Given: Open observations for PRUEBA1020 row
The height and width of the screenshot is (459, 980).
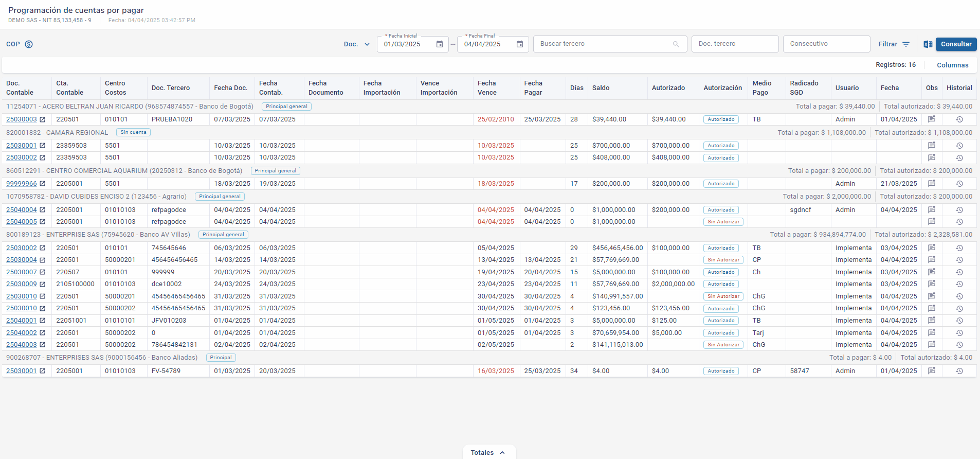Looking at the screenshot, I should click(932, 119).
